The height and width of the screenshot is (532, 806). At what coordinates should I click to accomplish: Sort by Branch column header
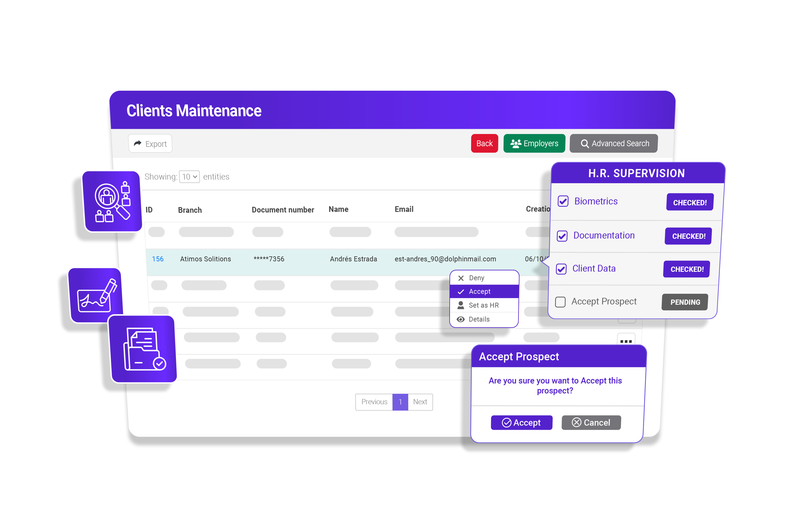click(x=190, y=210)
